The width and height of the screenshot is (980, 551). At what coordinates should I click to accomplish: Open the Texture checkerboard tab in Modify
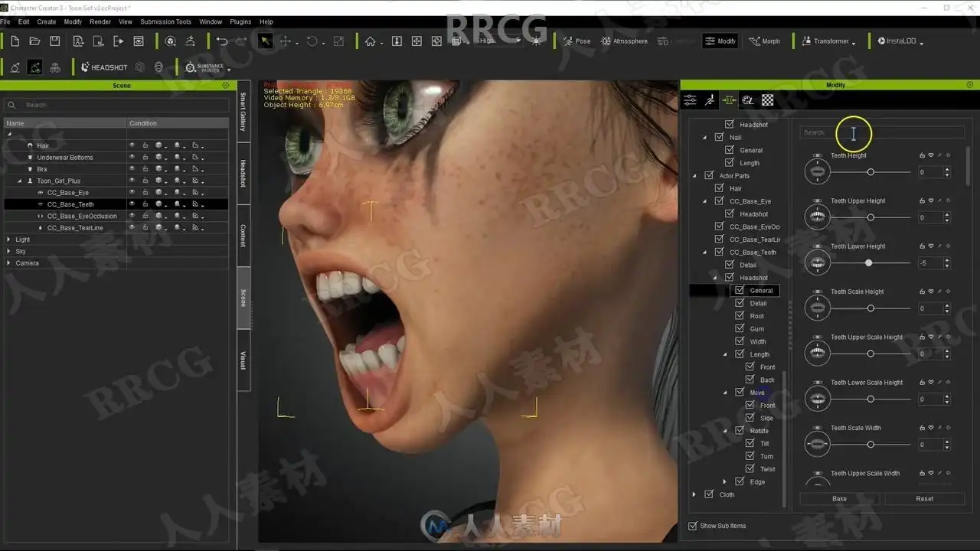[x=767, y=100]
